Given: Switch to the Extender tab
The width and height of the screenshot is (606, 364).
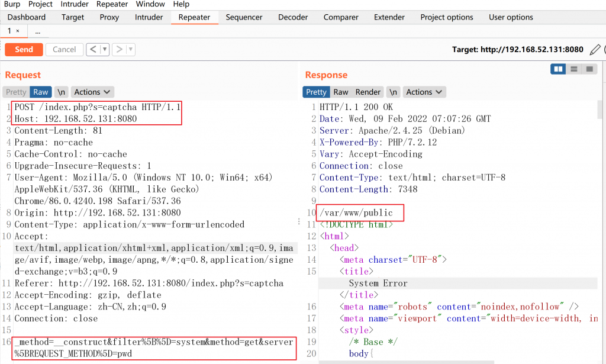Looking at the screenshot, I should [389, 17].
